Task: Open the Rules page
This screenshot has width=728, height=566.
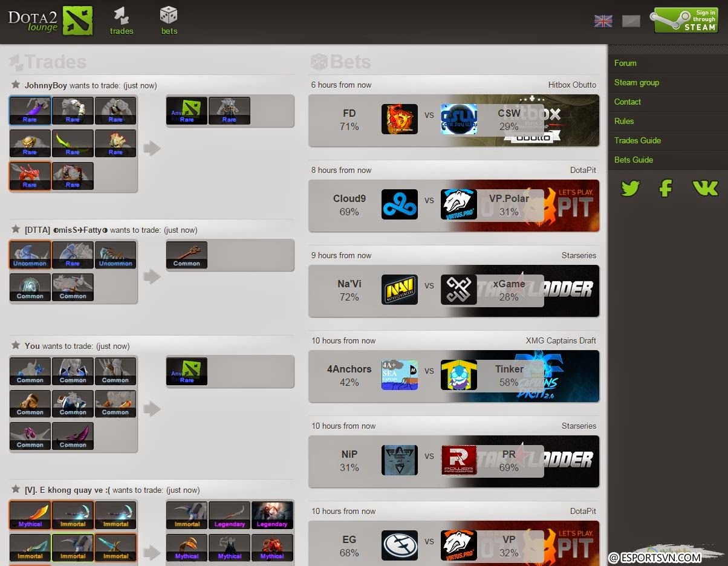Action: pyautogui.click(x=624, y=121)
